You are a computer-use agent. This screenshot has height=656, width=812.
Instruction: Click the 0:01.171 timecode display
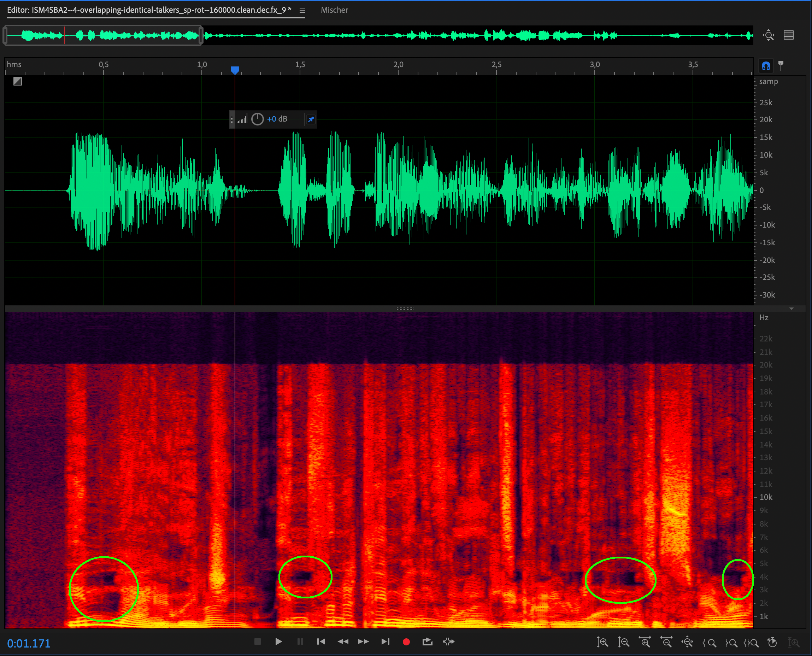pyautogui.click(x=29, y=643)
